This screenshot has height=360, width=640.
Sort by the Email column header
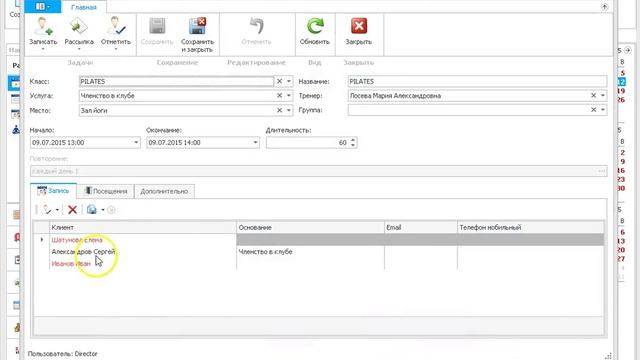(x=420, y=227)
